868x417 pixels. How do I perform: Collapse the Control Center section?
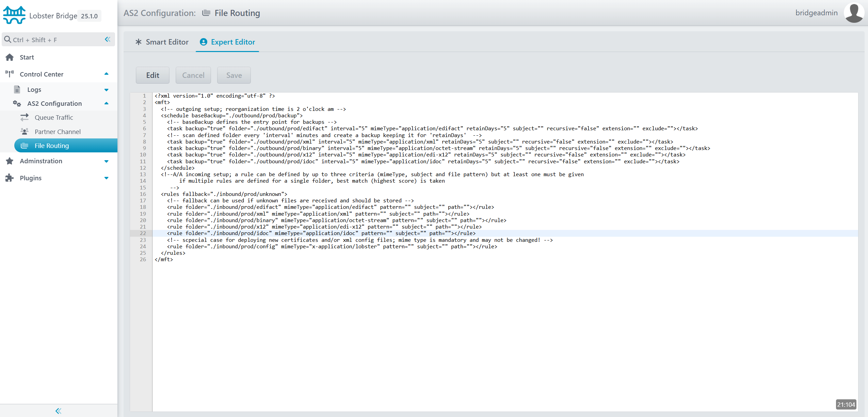click(x=106, y=74)
